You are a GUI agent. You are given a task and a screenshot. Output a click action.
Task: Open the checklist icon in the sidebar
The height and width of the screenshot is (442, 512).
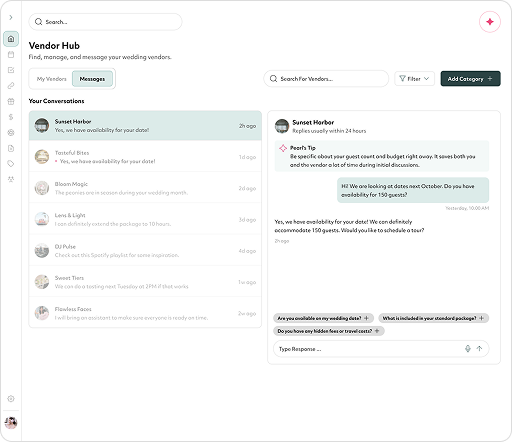tap(11, 70)
